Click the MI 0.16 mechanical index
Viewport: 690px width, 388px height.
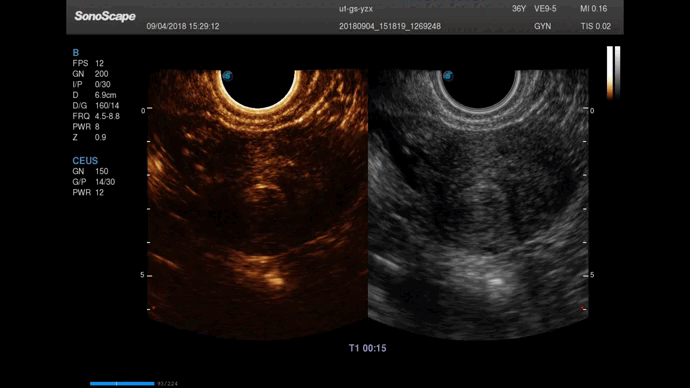(x=594, y=9)
